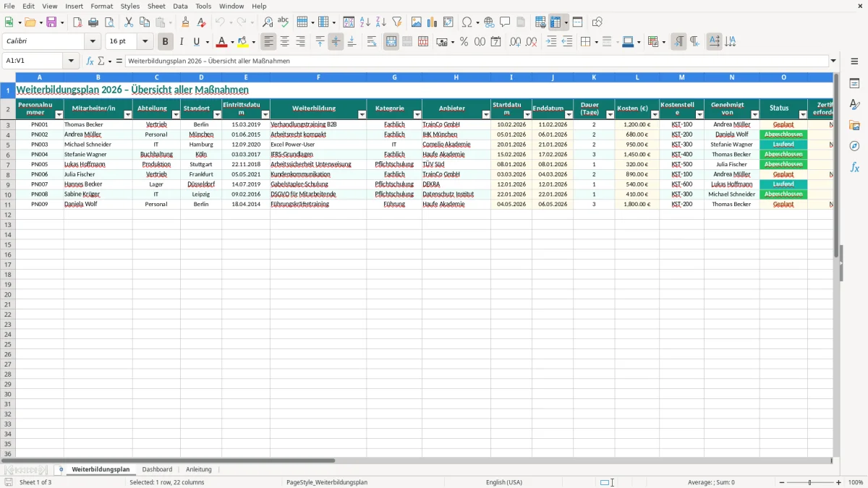Expand the Name Box dropdown

click(x=71, y=61)
